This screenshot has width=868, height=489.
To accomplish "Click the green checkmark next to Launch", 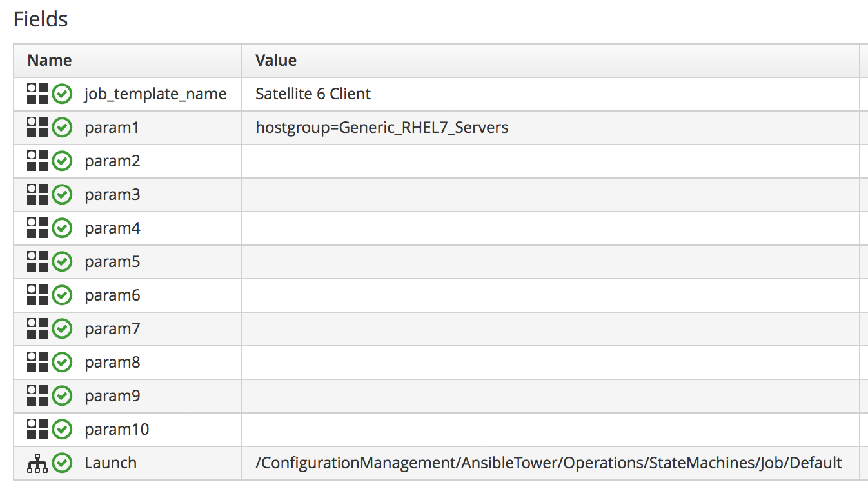I will [62, 463].
